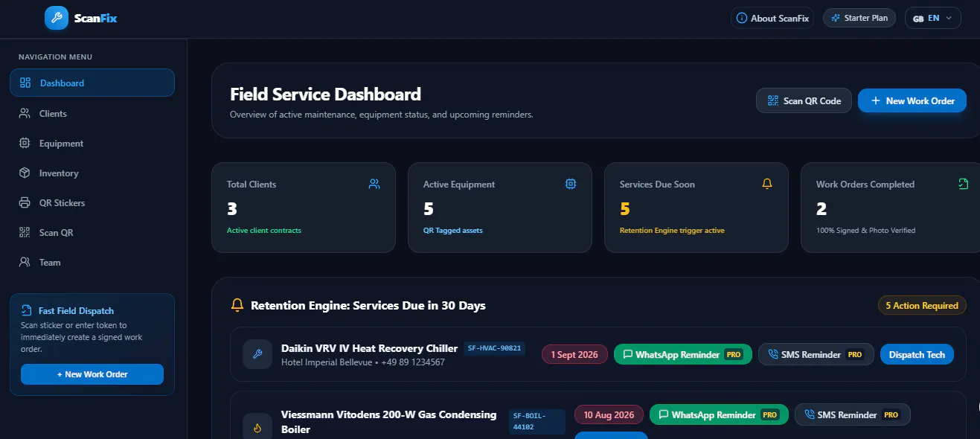This screenshot has height=439, width=980.
Task: Go to Clients page
Action: 92,113
